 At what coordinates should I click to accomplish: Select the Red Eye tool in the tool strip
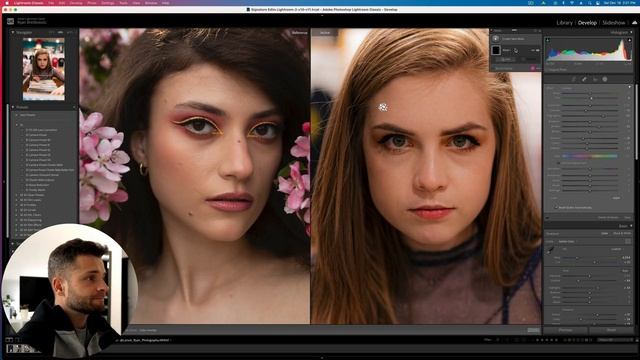595,79
